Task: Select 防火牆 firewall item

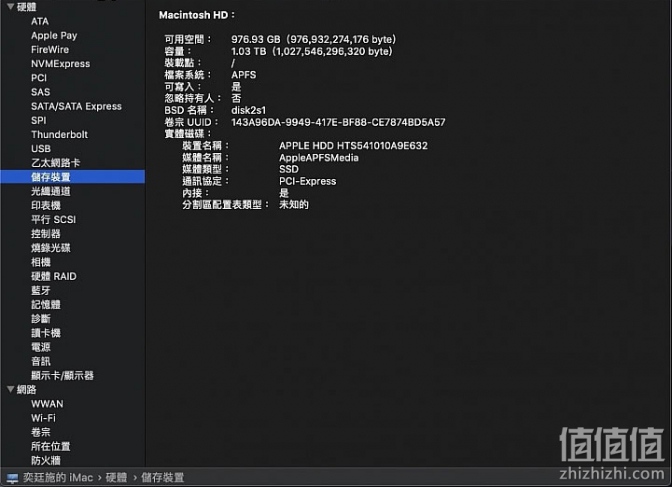Action: 46,460
